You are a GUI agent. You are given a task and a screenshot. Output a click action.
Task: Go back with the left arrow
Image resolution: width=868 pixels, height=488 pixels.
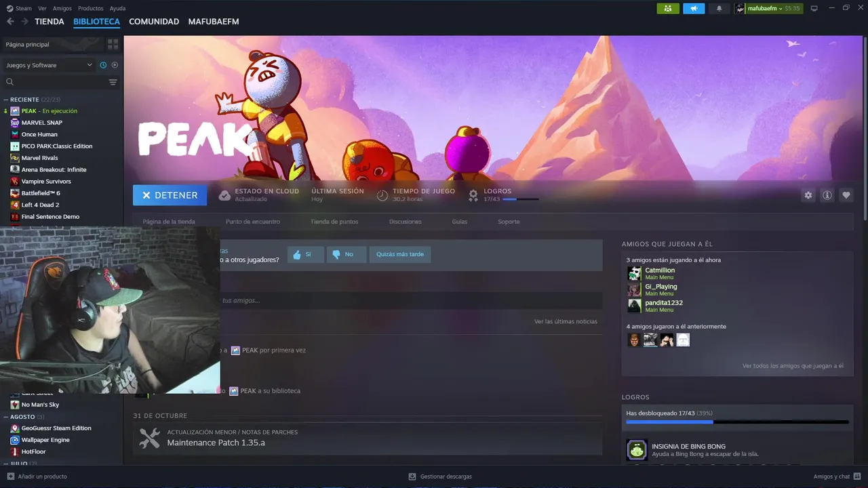pyautogui.click(x=10, y=22)
